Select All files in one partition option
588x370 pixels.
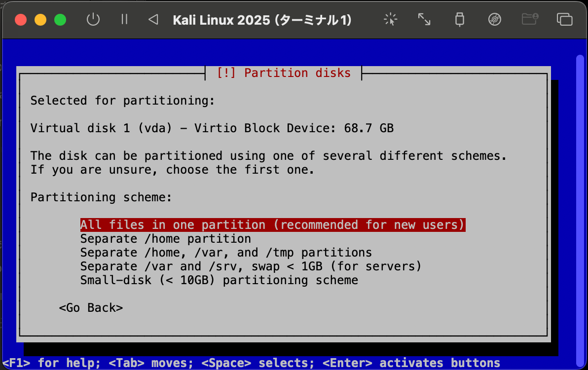(x=273, y=225)
